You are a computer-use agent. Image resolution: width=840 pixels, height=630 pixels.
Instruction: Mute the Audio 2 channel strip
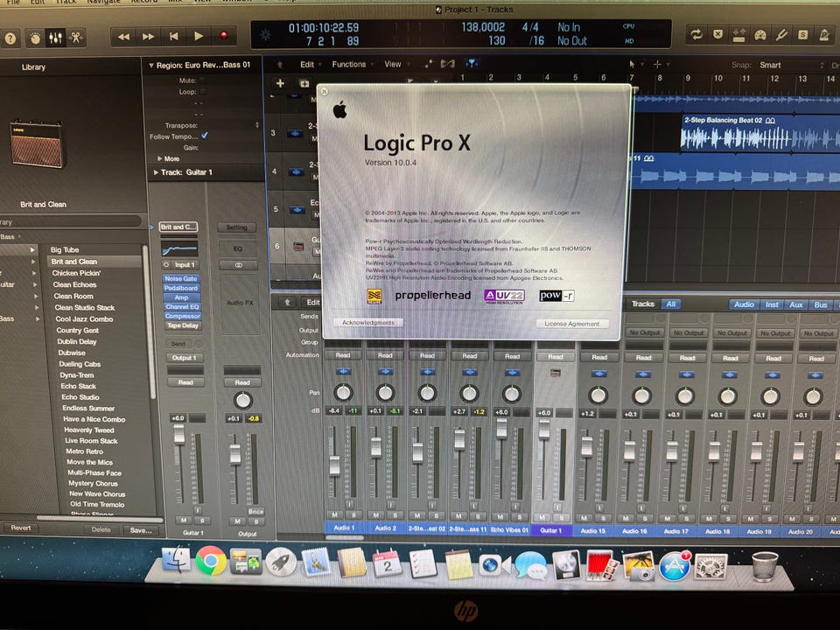376,516
